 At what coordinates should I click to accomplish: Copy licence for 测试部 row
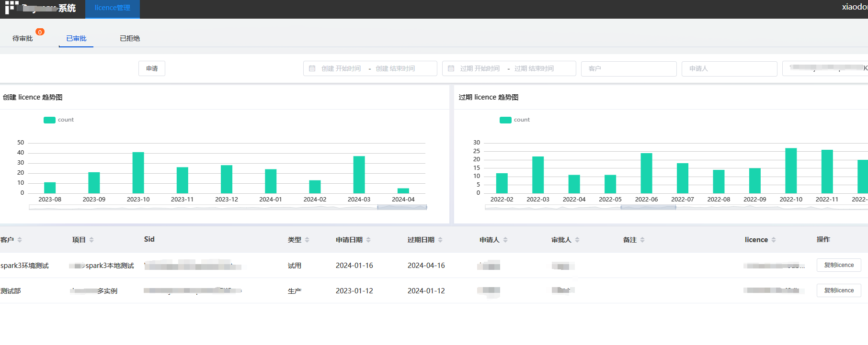(839, 290)
